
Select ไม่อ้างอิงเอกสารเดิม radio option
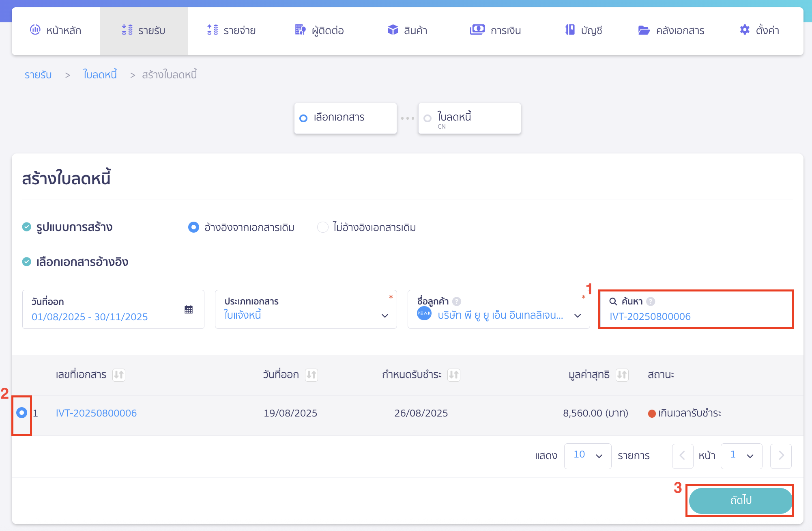323,227
